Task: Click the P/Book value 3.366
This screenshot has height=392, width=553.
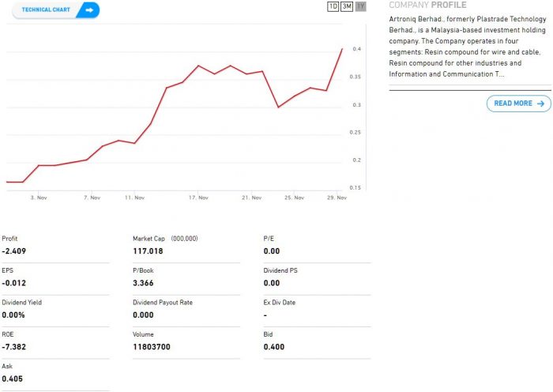Action: [144, 283]
